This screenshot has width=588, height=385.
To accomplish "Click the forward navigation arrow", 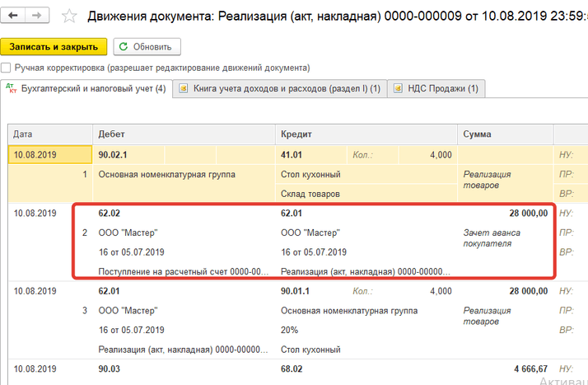I will pyautogui.click(x=37, y=16).
